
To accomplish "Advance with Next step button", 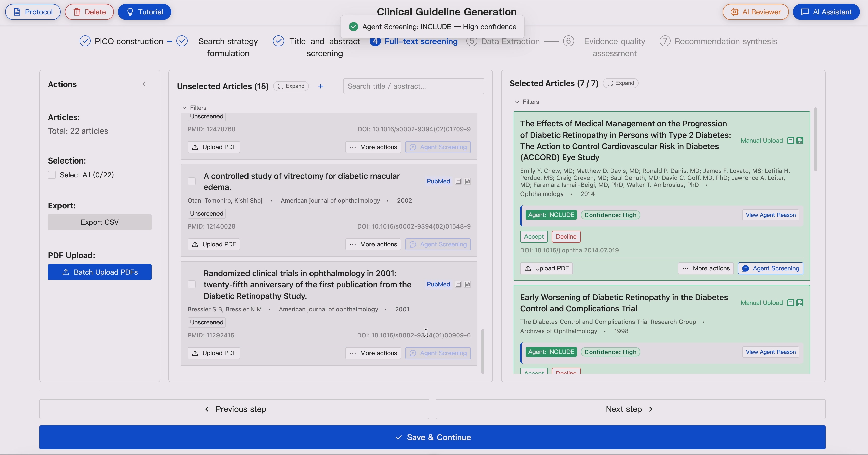I will (630, 410).
